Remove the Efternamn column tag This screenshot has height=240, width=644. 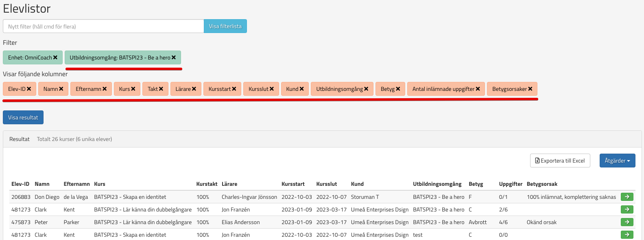click(x=105, y=89)
